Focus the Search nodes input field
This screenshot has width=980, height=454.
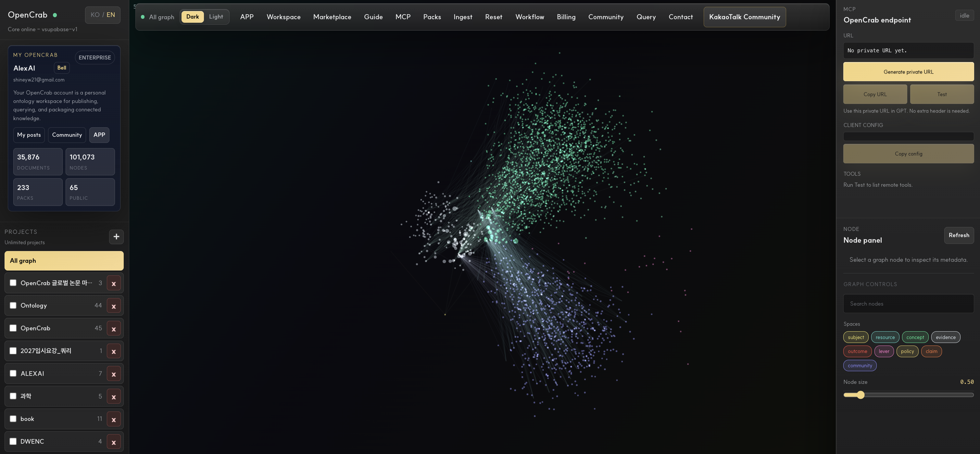pyautogui.click(x=908, y=304)
